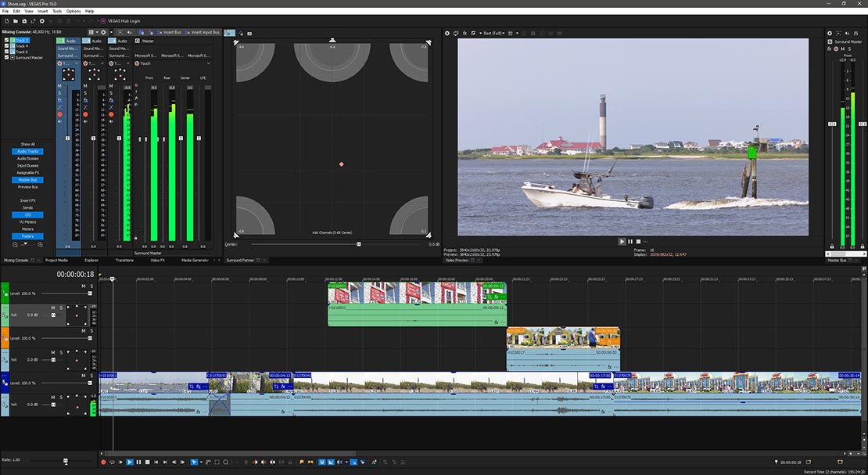Open the Options menu
Viewport: 868px width, 475px height.
pos(74,11)
